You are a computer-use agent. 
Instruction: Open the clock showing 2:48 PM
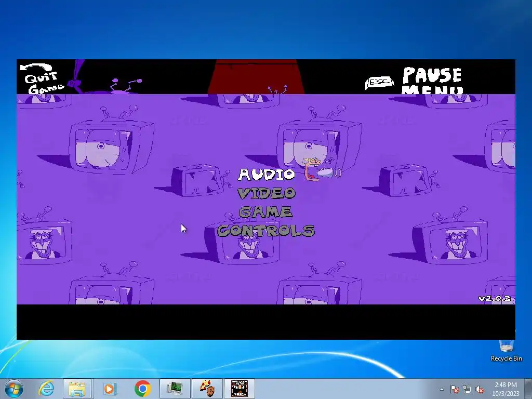pos(506,389)
